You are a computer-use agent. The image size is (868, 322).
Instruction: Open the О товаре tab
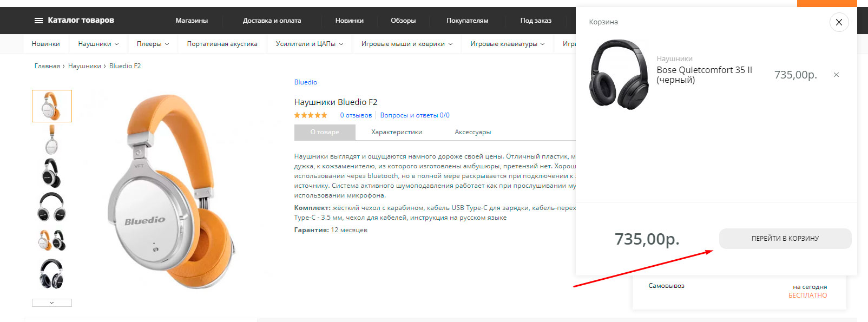click(x=325, y=132)
